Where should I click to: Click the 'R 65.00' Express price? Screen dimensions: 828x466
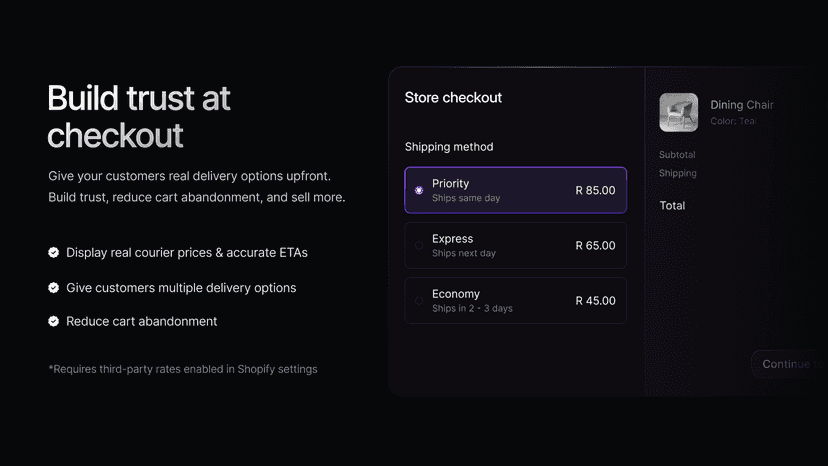595,246
